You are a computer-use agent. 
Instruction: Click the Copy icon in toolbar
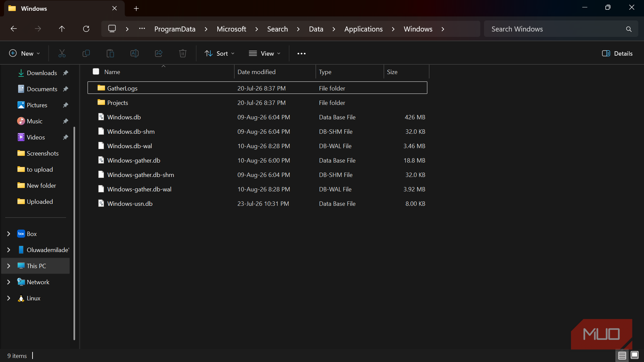tap(86, 53)
